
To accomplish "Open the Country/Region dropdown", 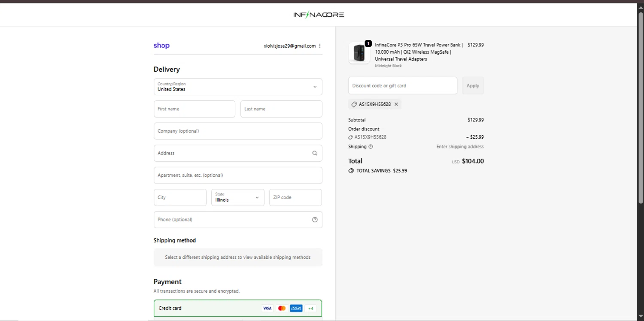I will point(238,87).
